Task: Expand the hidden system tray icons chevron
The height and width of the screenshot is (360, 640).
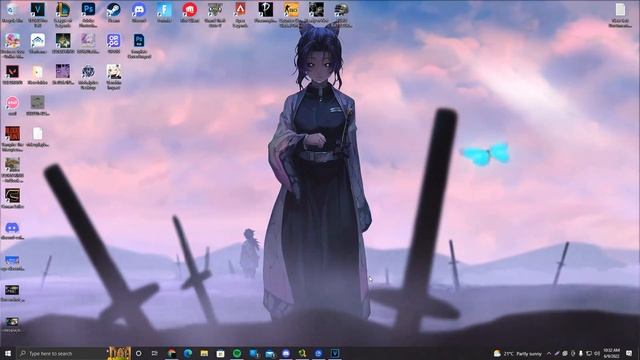Action: click(x=549, y=353)
